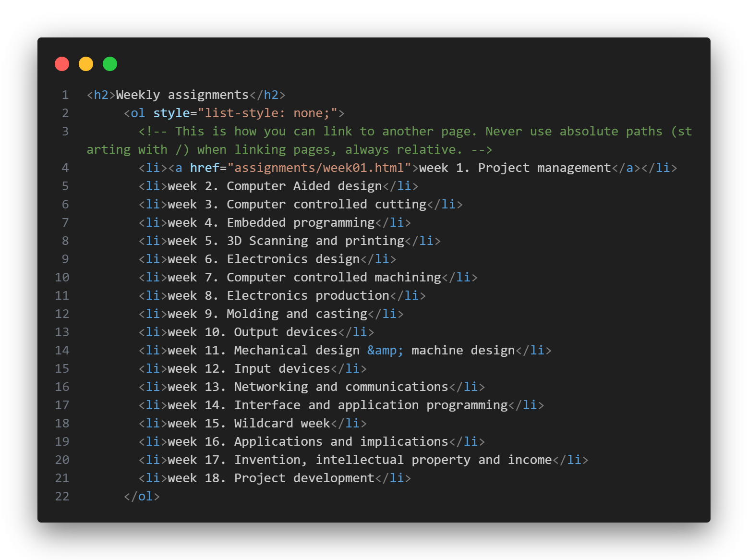
Task: Click the &amp; entity on line 14
Action: click(385, 351)
